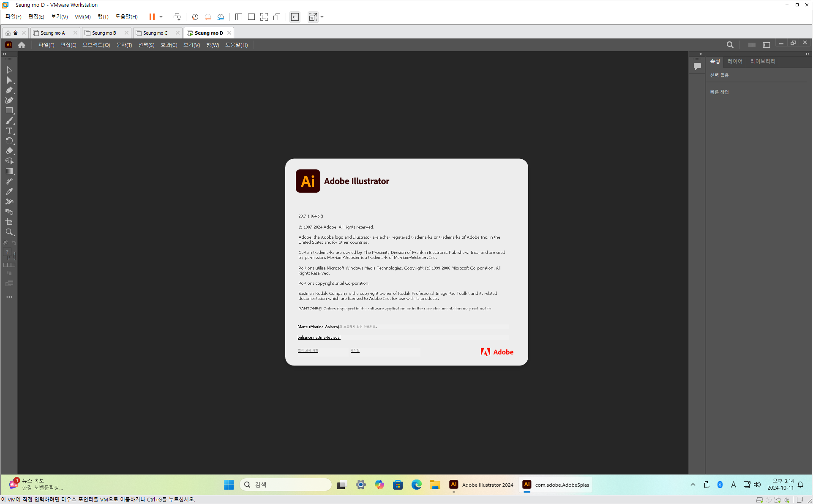Open power options dropdown next to pause
Image resolution: width=813 pixels, height=504 pixels.
pyautogui.click(x=161, y=17)
